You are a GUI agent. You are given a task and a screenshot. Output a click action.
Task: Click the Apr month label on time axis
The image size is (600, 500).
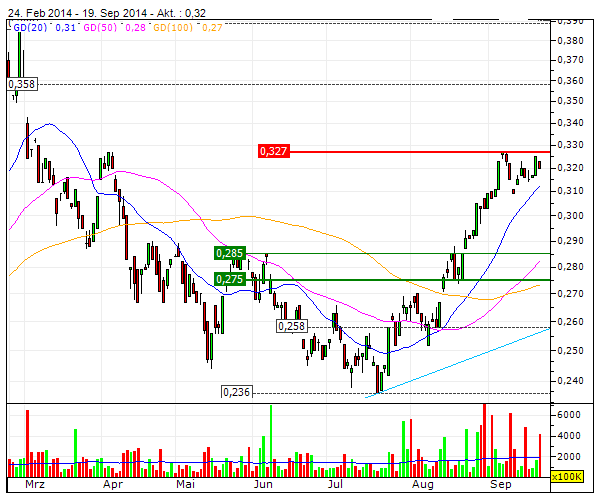coord(112,485)
